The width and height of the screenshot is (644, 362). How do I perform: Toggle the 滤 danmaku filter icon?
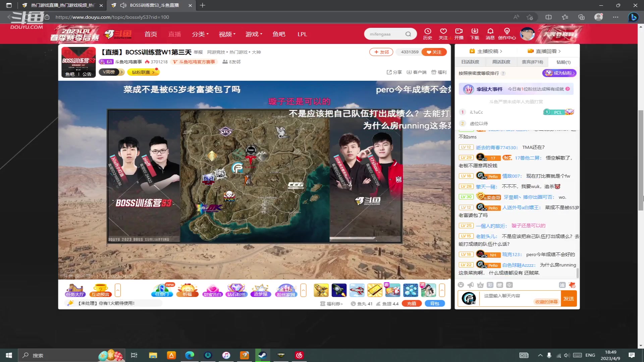pos(562,285)
